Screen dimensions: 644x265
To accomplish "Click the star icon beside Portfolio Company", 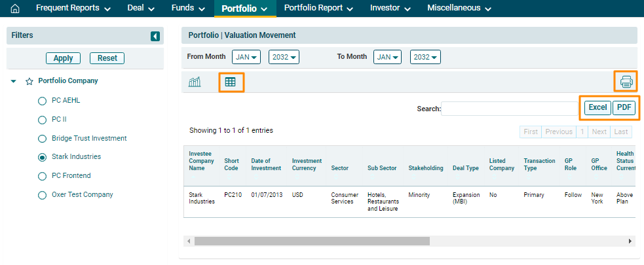I will 29,82.
